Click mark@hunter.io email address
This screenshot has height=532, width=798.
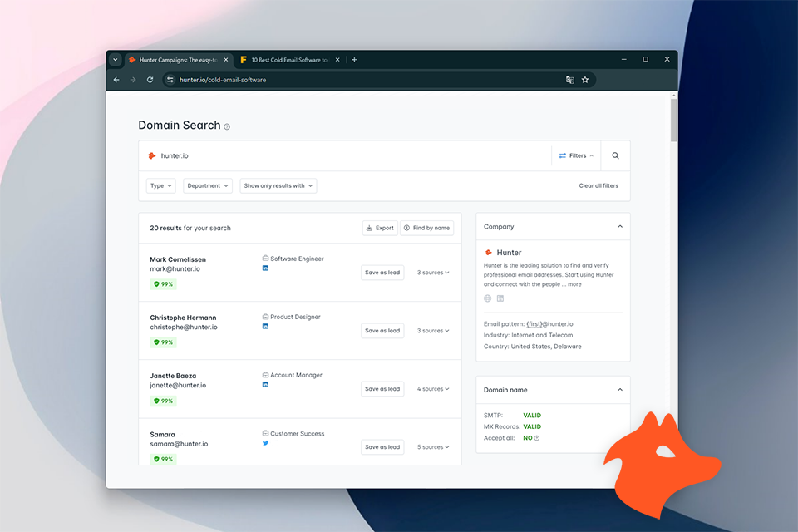pos(175,268)
